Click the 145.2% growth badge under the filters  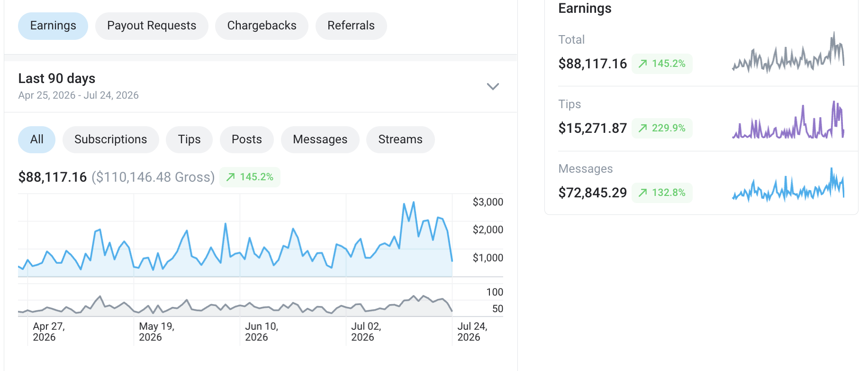(250, 177)
